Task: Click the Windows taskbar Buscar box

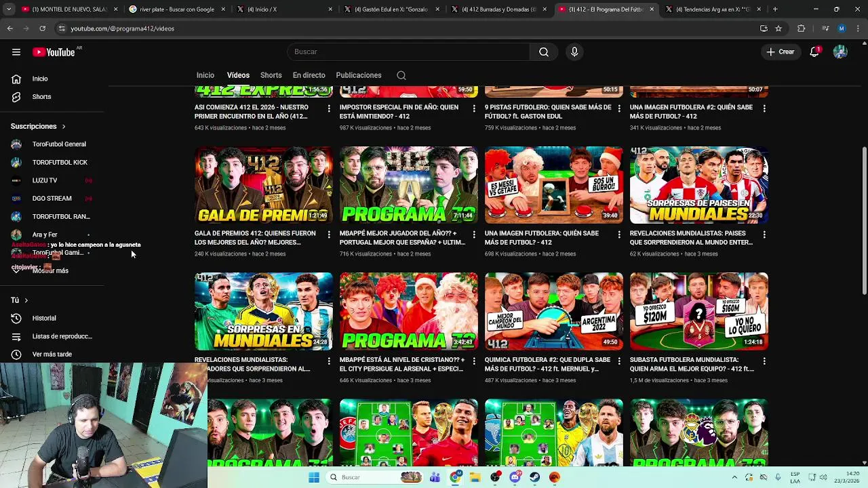Action: click(374, 477)
